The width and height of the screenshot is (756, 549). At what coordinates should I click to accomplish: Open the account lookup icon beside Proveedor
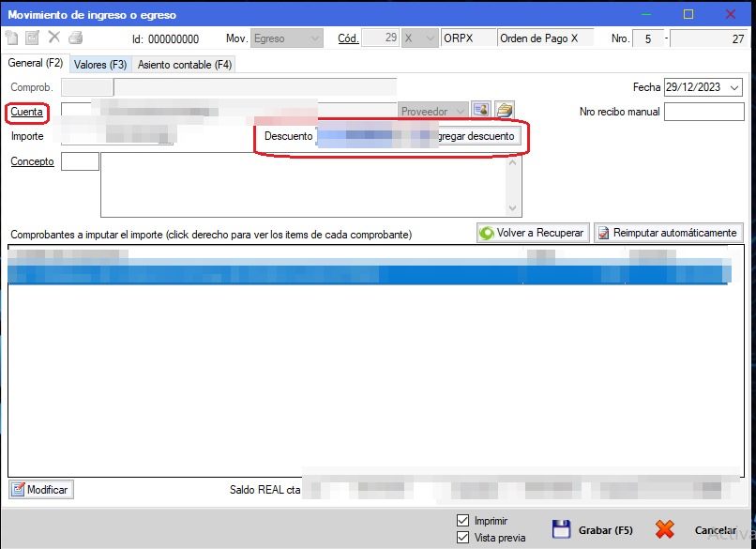[480, 110]
